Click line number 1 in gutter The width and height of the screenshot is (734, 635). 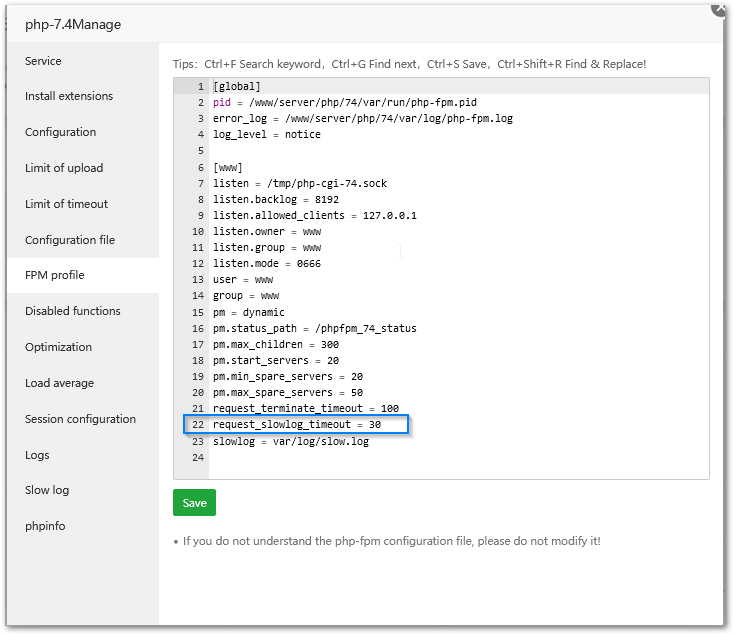pyautogui.click(x=200, y=87)
